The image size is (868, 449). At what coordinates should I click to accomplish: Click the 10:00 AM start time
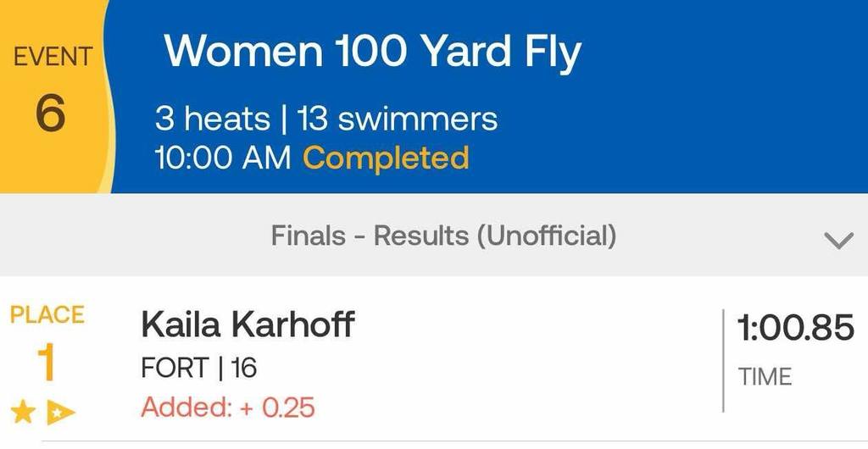click(x=222, y=158)
